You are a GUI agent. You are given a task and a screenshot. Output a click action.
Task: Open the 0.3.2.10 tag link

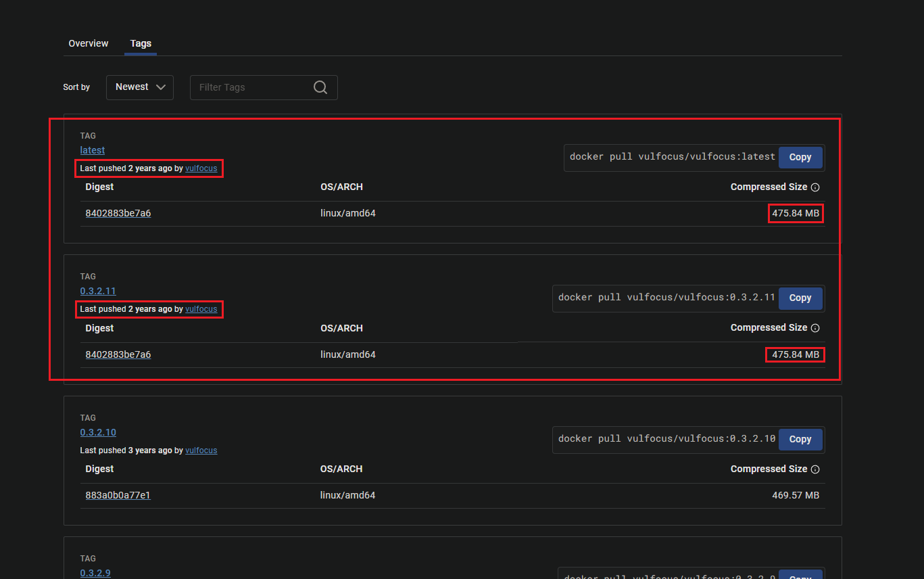[x=98, y=432]
